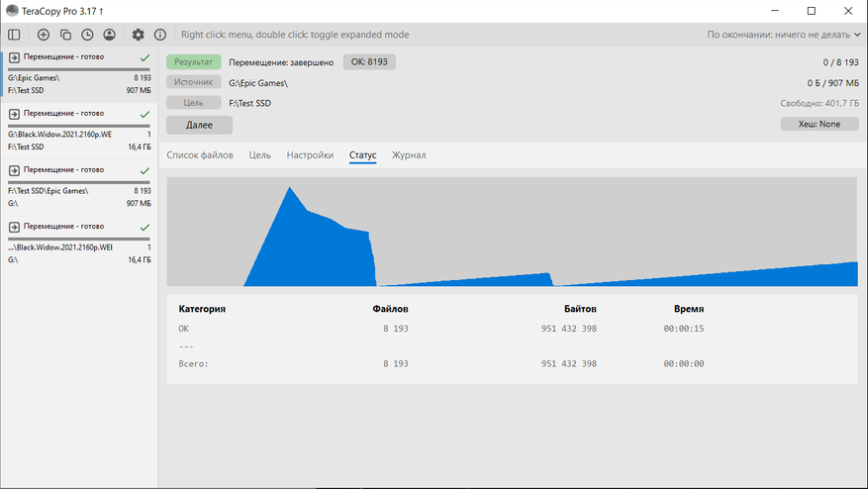Click the 'Свободно: 401,7 ГБ' free space text
The height and width of the screenshot is (489, 868).
[x=820, y=103]
